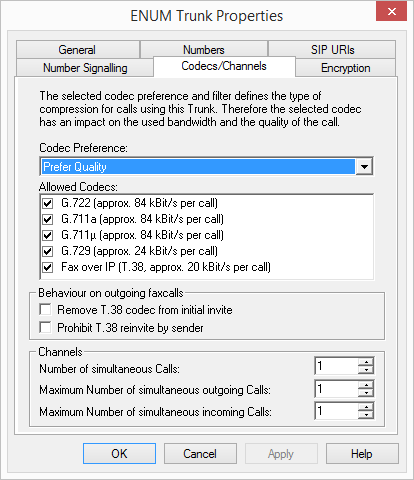Open the Codec Preference dropdown arrow
This screenshot has height=480, width=414.
[x=364, y=166]
